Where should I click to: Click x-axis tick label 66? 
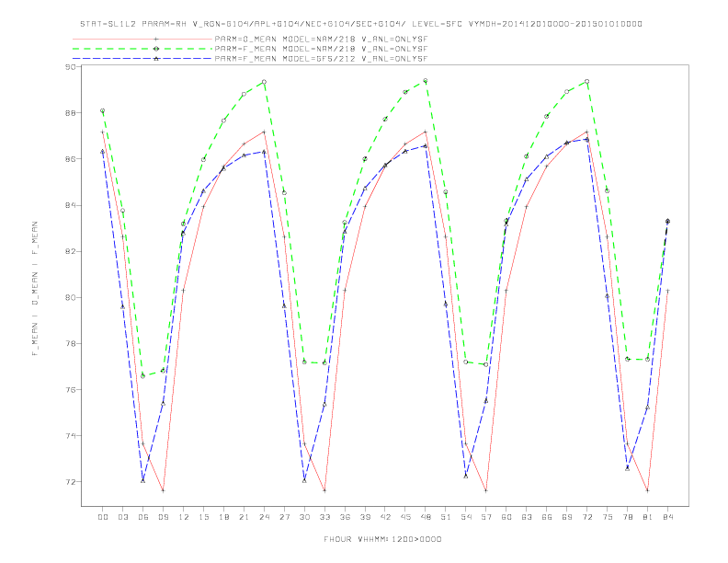[x=547, y=517]
